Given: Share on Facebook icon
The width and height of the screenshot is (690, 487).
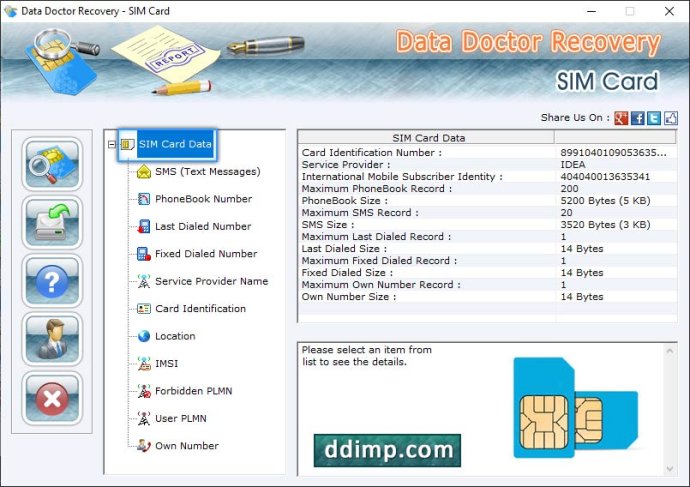Looking at the screenshot, I should click(x=638, y=118).
